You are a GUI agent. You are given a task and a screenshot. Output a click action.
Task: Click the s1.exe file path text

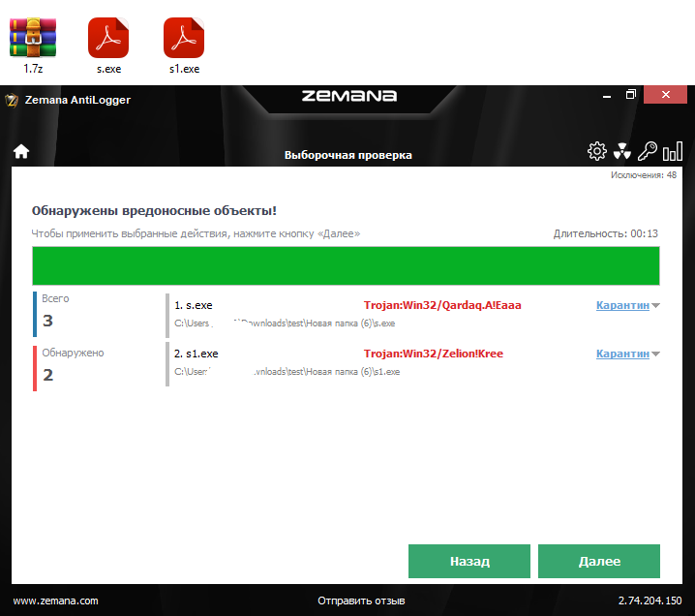pyautogui.click(x=287, y=372)
